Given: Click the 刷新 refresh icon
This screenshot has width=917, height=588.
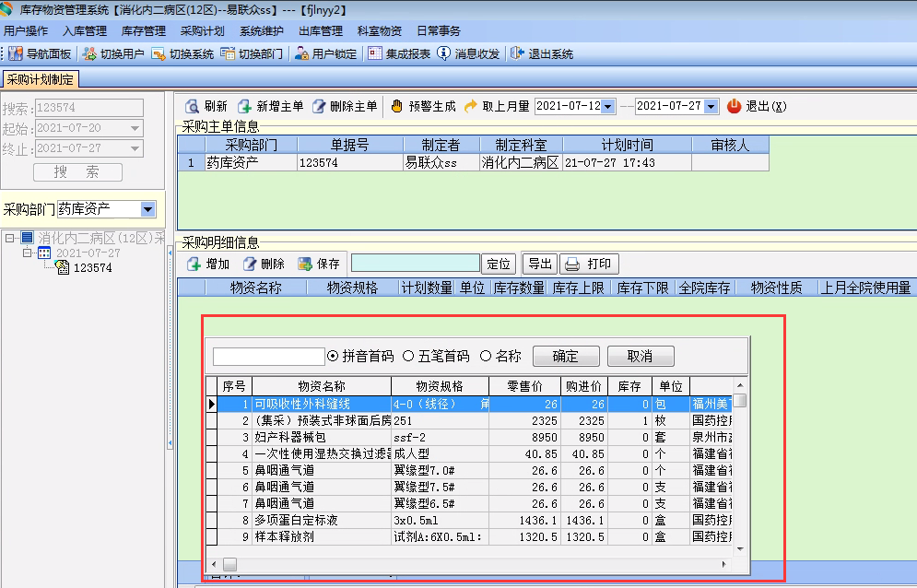Looking at the screenshot, I should (x=192, y=107).
